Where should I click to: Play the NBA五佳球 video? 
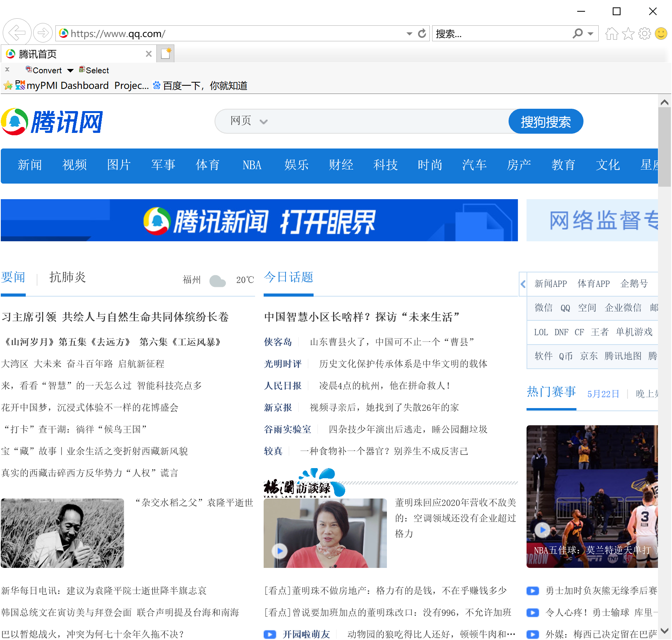click(542, 529)
